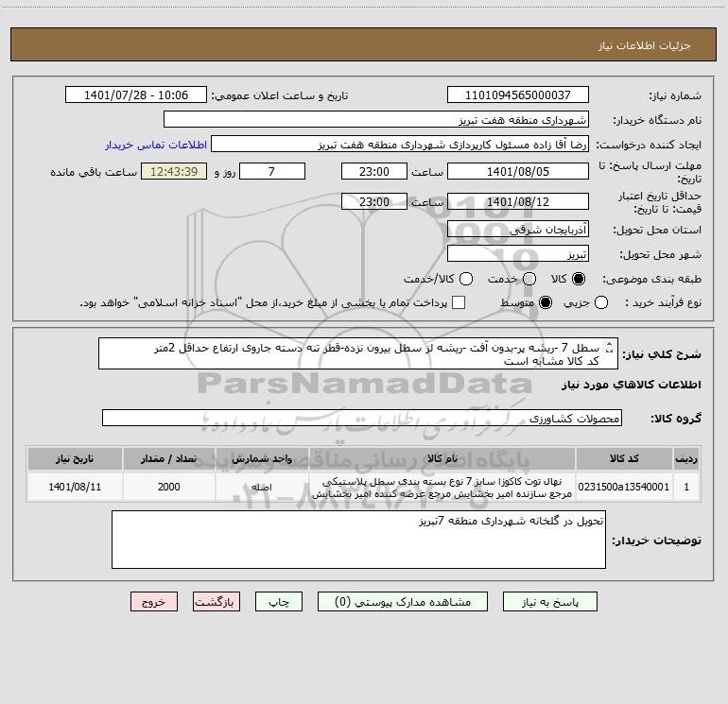
Task: Click the ردیف column header
Action: point(686,458)
